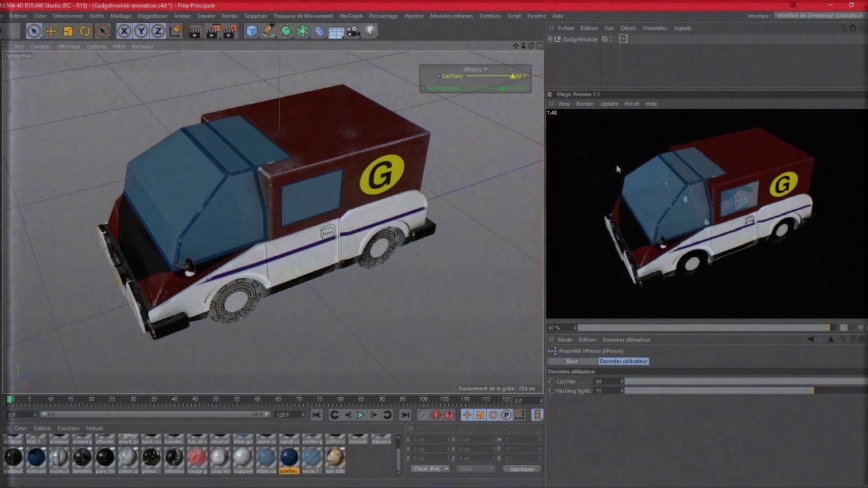Open the render settings icon
This screenshot has height=488, width=868.
coord(229,30)
